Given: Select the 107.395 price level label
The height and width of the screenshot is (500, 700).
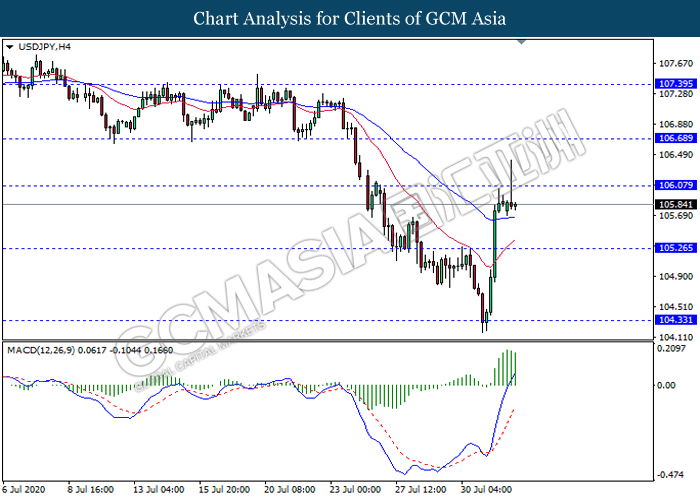Looking at the screenshot, I should coord(676,83).
